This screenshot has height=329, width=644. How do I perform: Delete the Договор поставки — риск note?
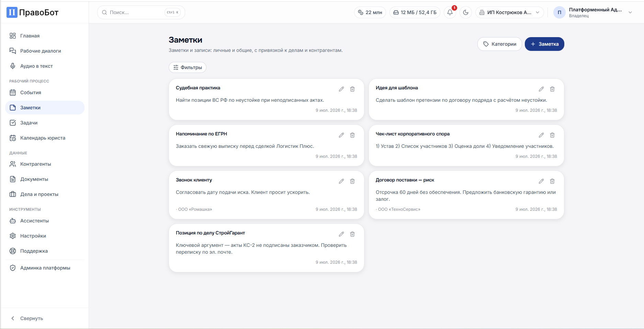click(x=552, y=181)
